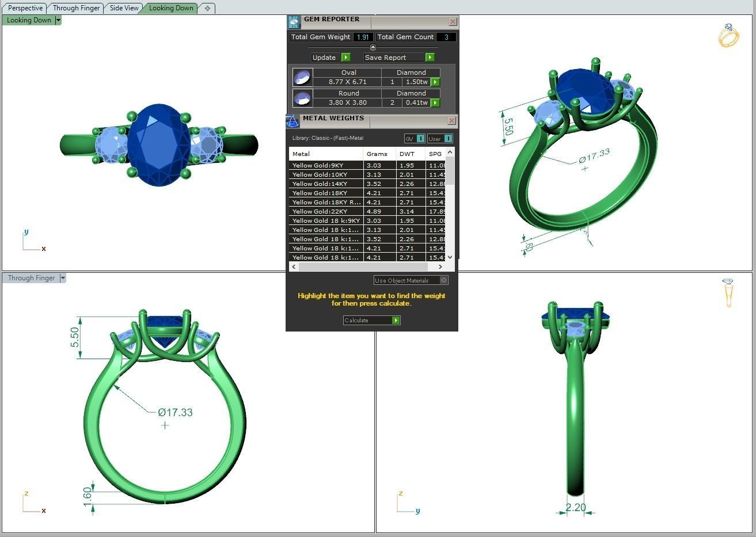Screen dimensions: 756x537
Task: Click the Ø17.33 dimension in Through Finger view
Action: 176,412
